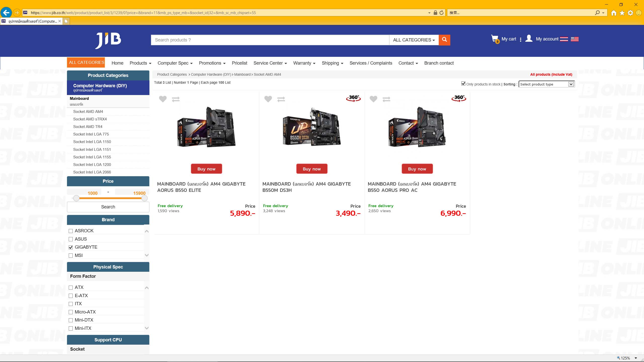The image size is (644, 362).
Task: Open browser favorites star icon
Action: pyautogui.click(x=622, y=13)
